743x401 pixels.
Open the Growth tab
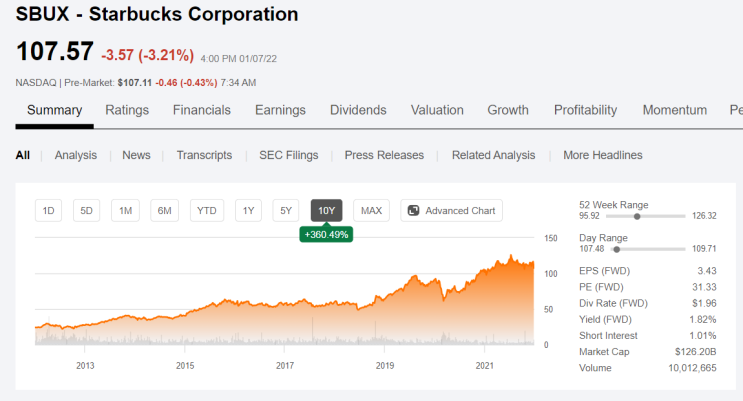(508, 110)
